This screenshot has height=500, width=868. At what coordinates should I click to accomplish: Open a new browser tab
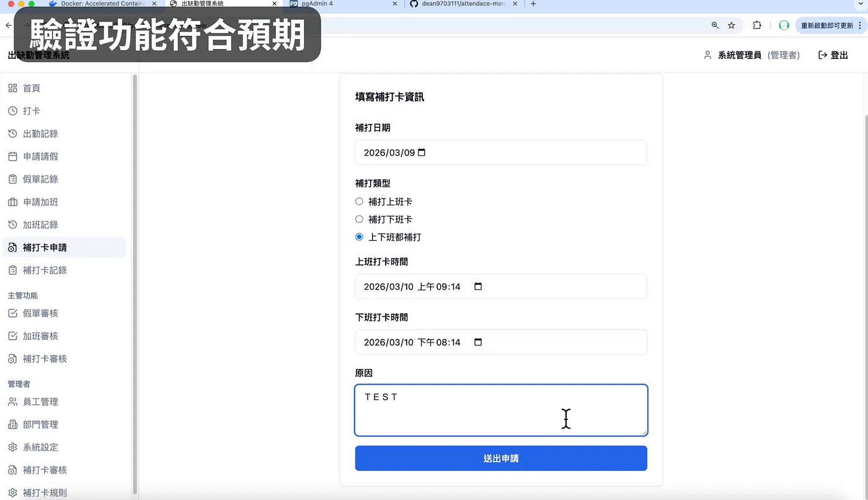(x=533, y=4)
